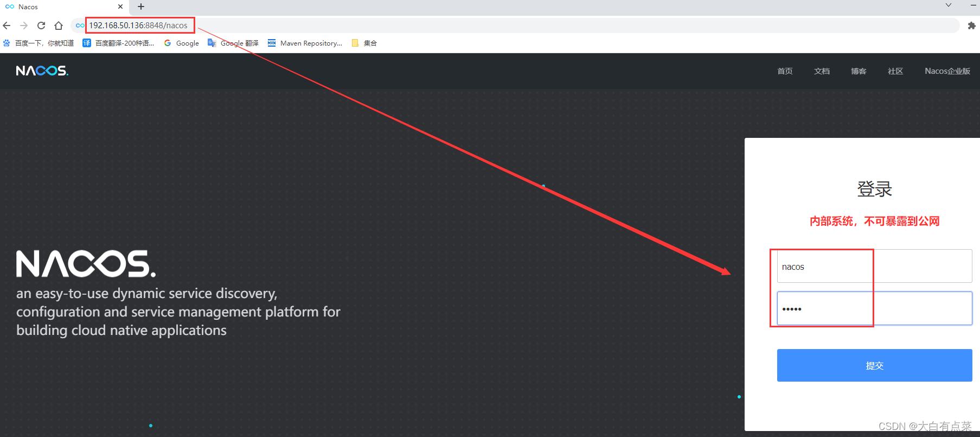Click the browser back arrow
Image resolution: width=980 pixels, height=437 pixels.
tap(7, 26)
